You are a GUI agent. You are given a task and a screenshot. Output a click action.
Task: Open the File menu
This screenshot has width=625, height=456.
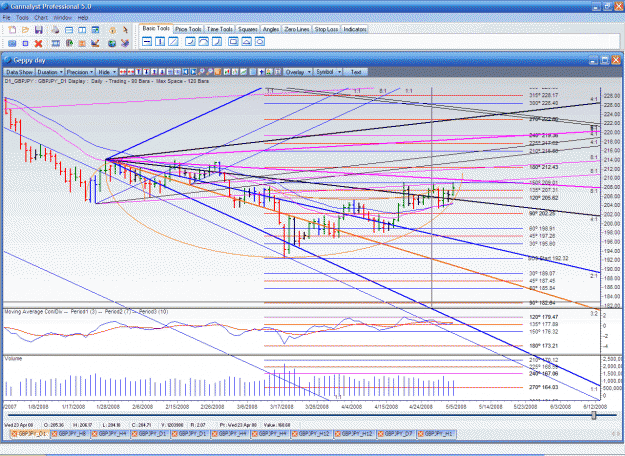coord(6,18)
